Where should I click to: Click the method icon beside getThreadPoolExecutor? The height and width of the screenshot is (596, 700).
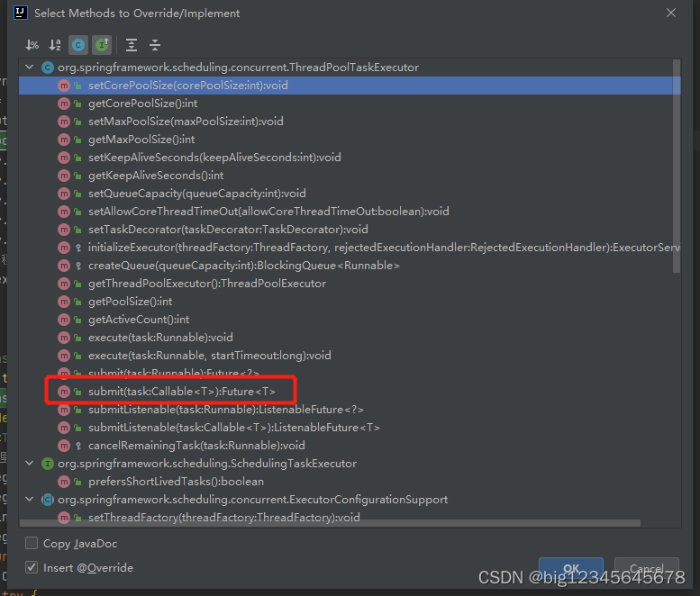pyautogui.click(x=64, y=284)
